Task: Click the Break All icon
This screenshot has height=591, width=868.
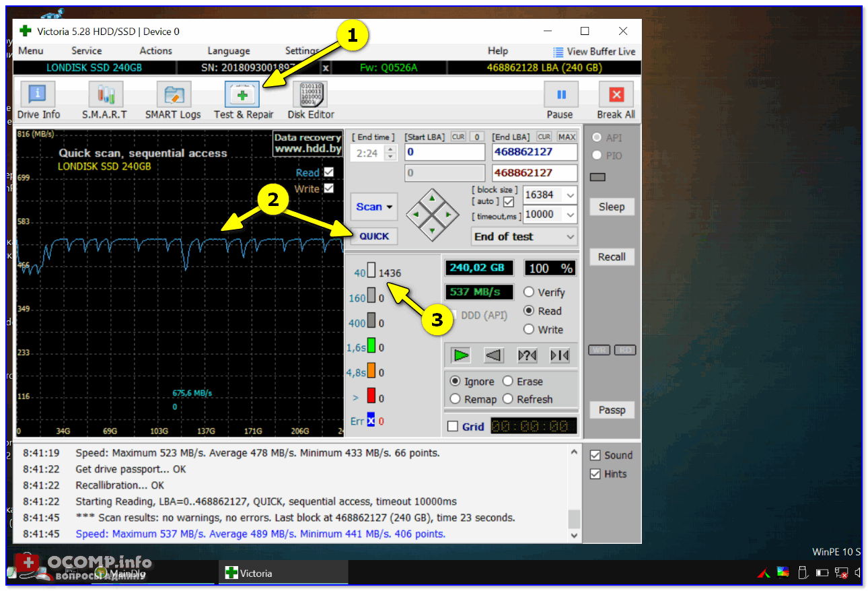Action: 616,95
